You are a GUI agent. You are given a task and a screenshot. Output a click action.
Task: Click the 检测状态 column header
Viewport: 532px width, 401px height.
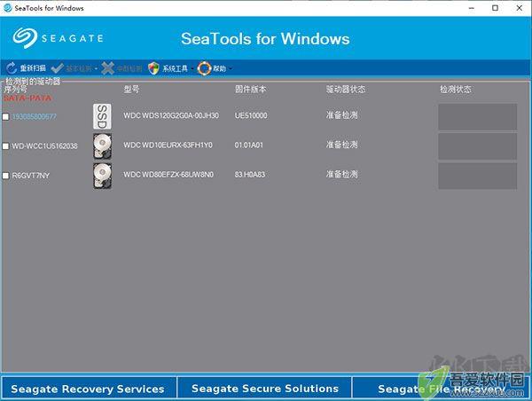tap(456, 90)
